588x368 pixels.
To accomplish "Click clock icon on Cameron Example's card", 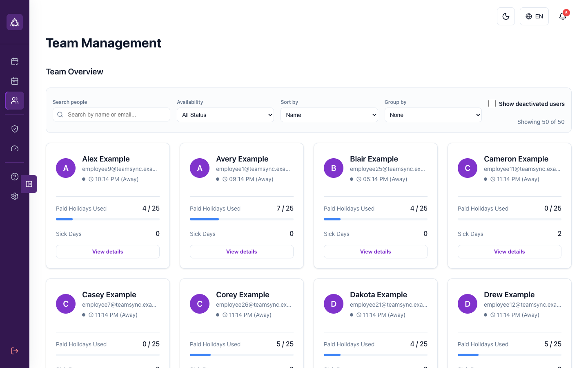I will click(x=493, y=179).
